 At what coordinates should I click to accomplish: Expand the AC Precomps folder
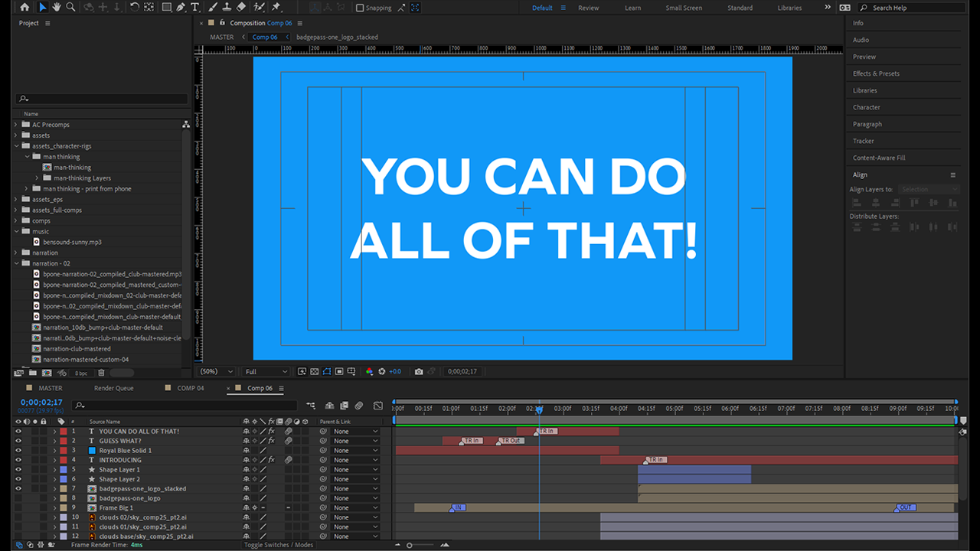click(x=16, y=125)
